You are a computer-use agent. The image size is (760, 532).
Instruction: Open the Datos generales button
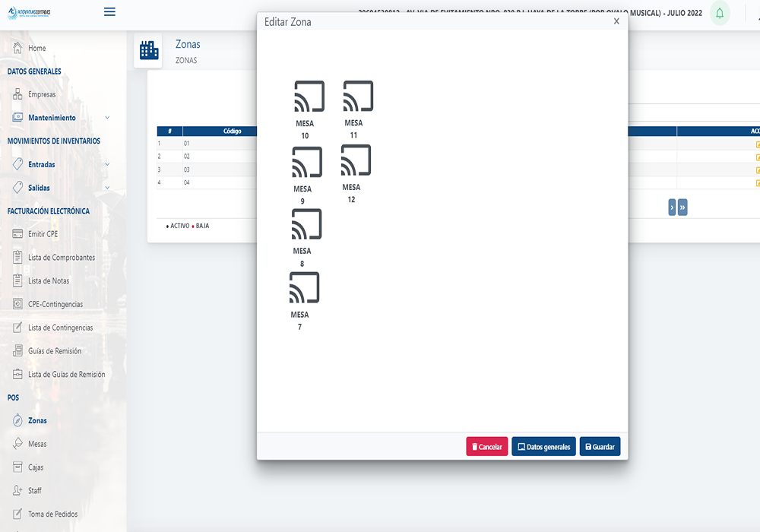pyautogui.click(x=543, y=447)
